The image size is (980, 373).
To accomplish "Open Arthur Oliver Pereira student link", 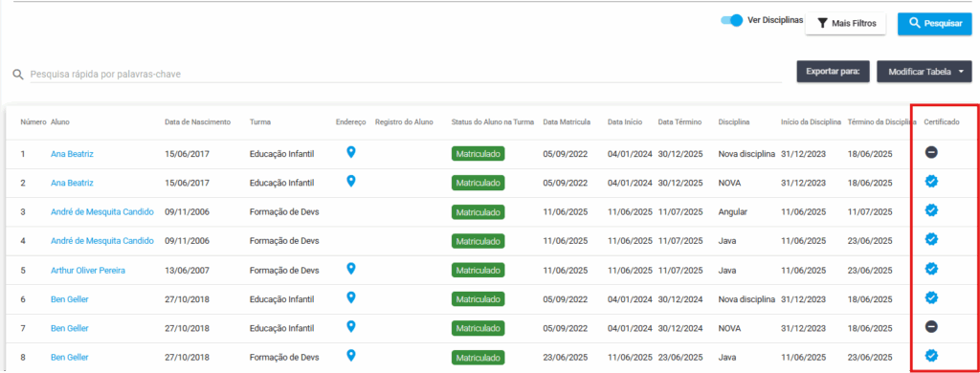I will tap(88, 271).
